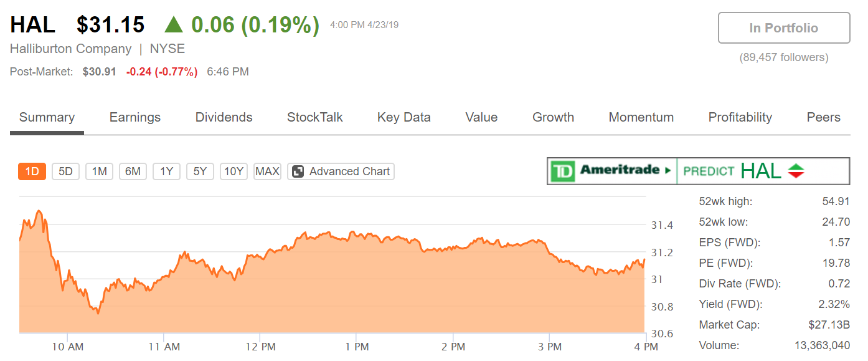
Task: Select the 10Y chart range
Action: (x=234, y=171)
